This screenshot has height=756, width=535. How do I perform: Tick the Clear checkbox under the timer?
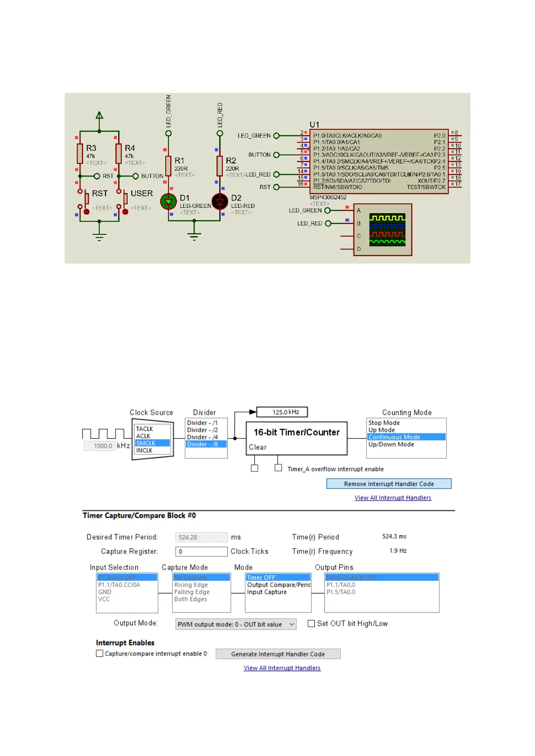click(255, 468)
